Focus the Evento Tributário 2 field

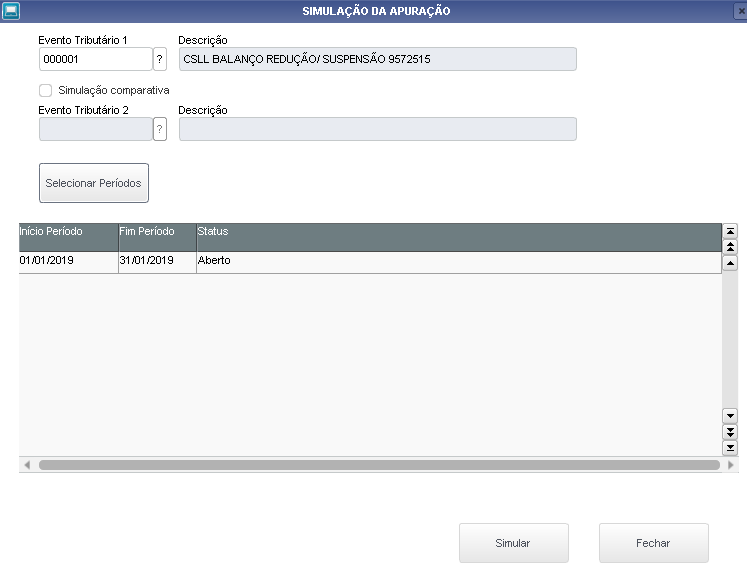click(x=95, y=129)
